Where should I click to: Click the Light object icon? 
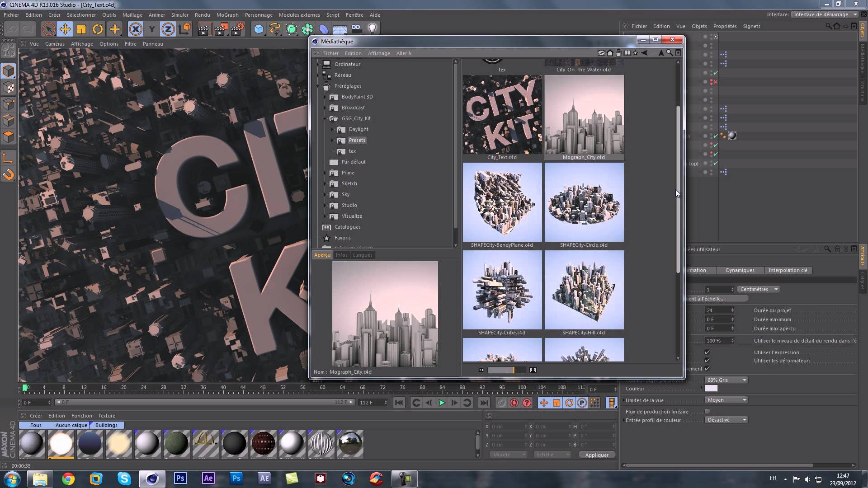pos(372,29)
